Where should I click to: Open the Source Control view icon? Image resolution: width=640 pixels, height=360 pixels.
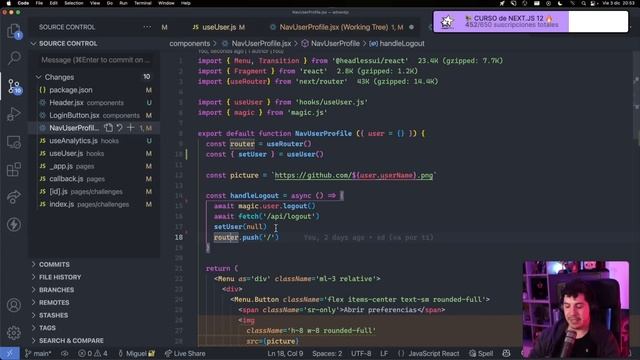(x=14, y=86)
